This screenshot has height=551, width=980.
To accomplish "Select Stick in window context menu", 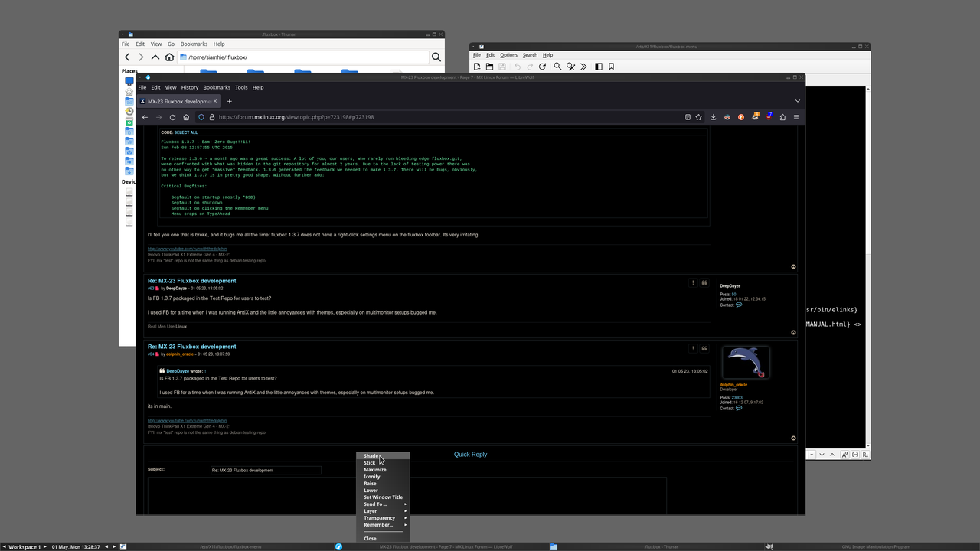I will (384, 463).
